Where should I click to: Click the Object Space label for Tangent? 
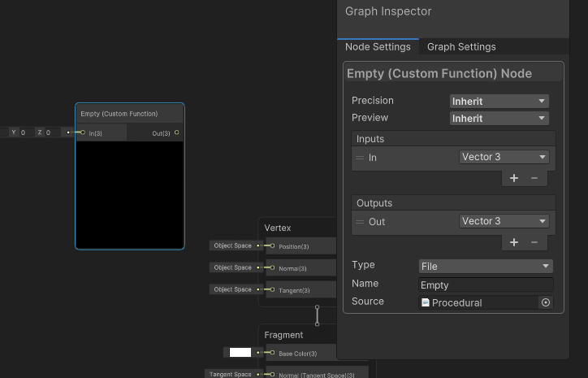point(232,289)
